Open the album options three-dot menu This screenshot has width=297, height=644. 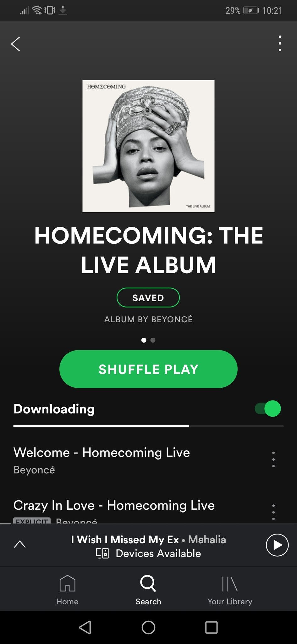(280, 43)
